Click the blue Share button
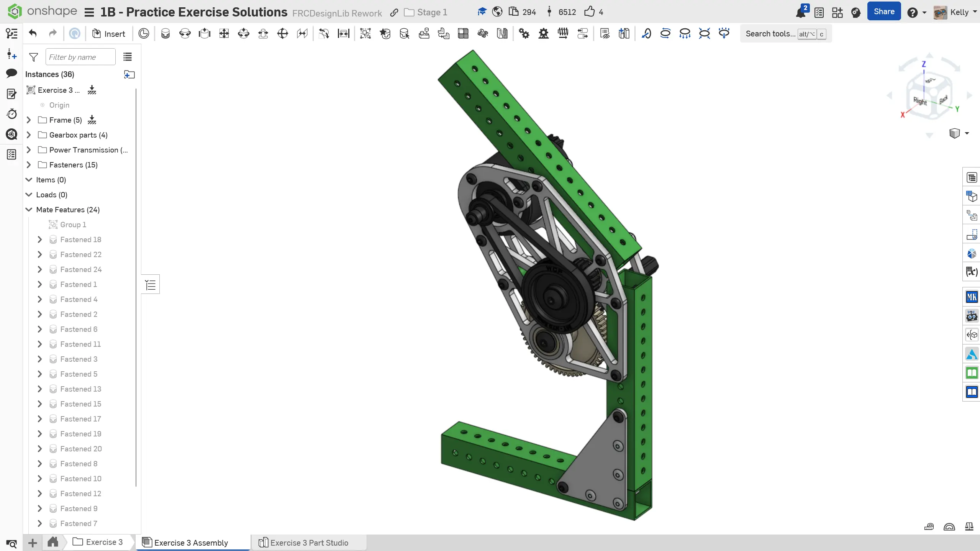This screenshot has width=980, height=551. click(884, 11)
